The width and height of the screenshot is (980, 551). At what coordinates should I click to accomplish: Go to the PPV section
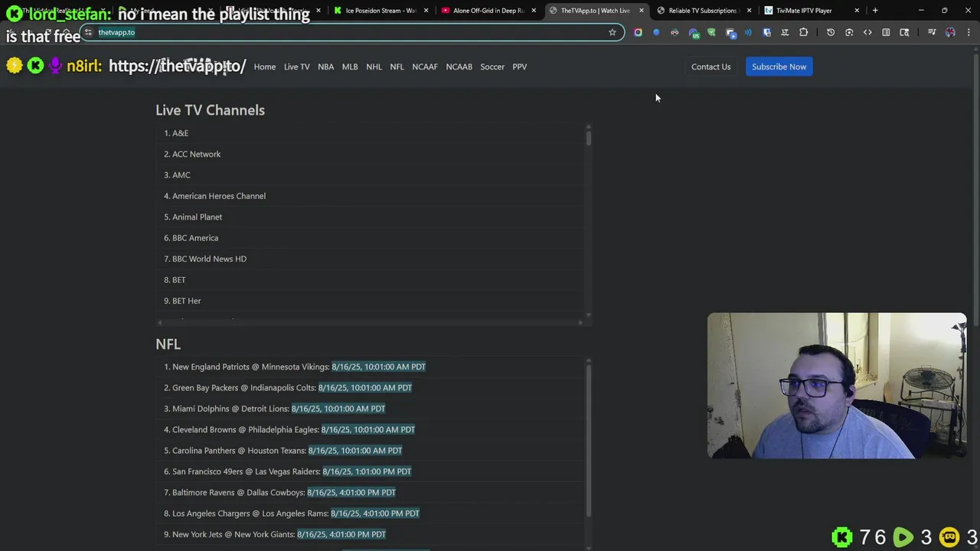point(519,67)
